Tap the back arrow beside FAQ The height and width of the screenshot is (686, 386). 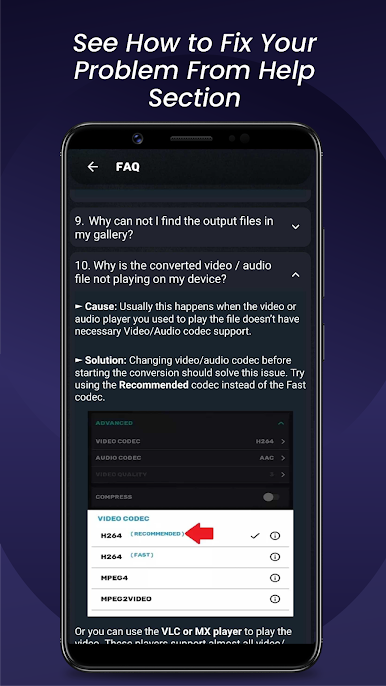pos(92,167)
